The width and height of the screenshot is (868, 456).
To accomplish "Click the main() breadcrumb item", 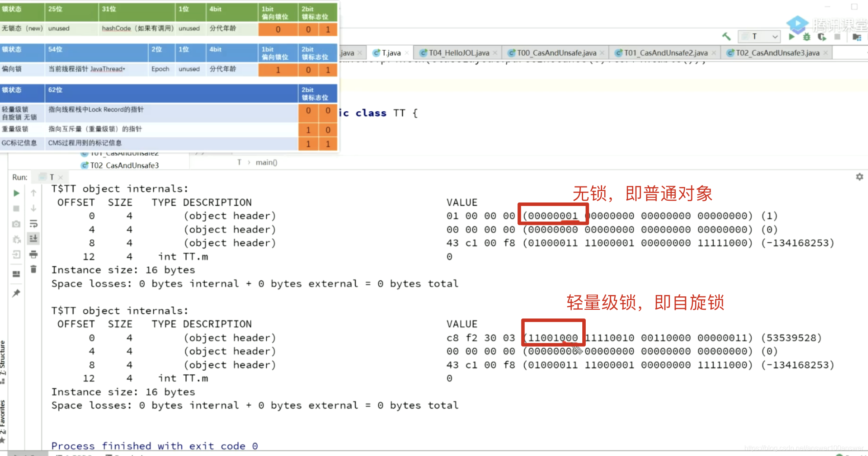I will point(266,162).
